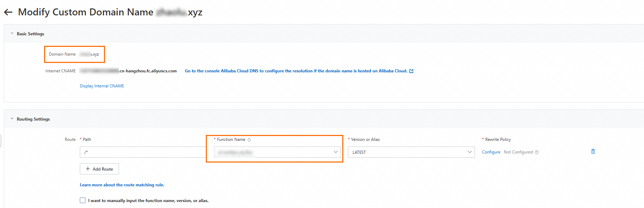
Task: Click the Internet CNAME value text
Action: tap(128, 71)
